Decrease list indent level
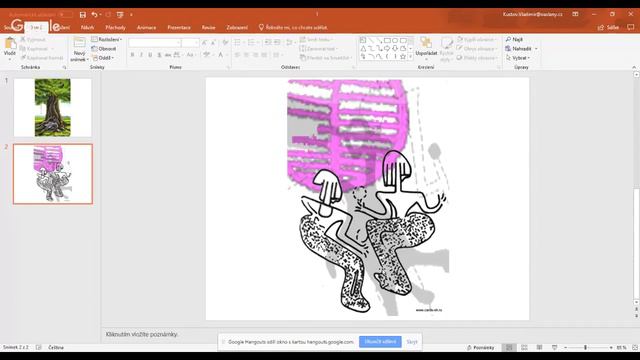Viewport: 640px width, 360px height. tap(268, 42)
